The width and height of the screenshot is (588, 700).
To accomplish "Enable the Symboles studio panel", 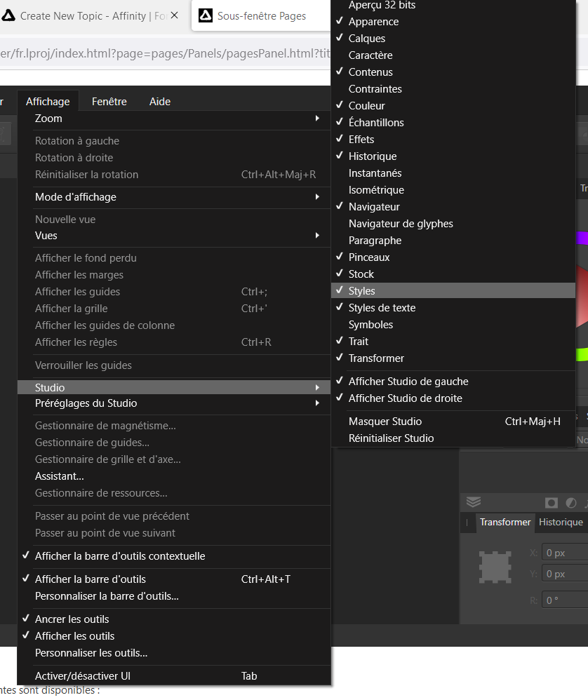I will 370,325.
